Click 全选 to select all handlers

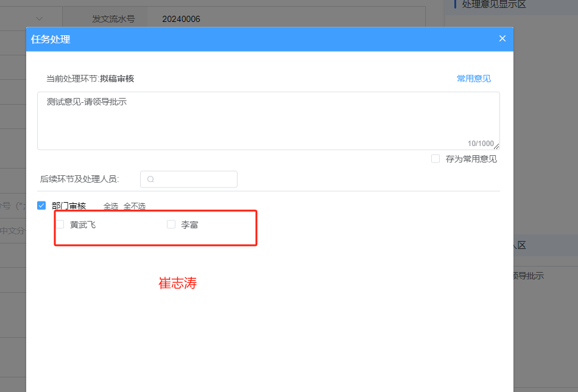(111, 206)
